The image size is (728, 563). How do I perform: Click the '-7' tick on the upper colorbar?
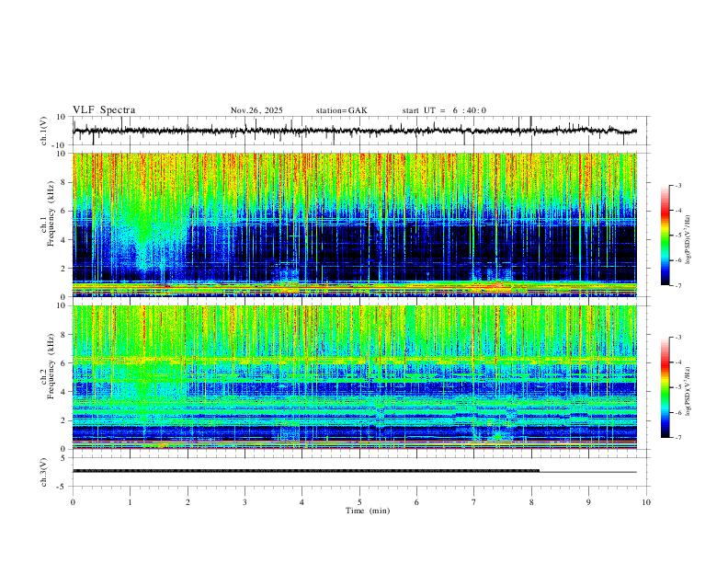click(x=677, y=285)
